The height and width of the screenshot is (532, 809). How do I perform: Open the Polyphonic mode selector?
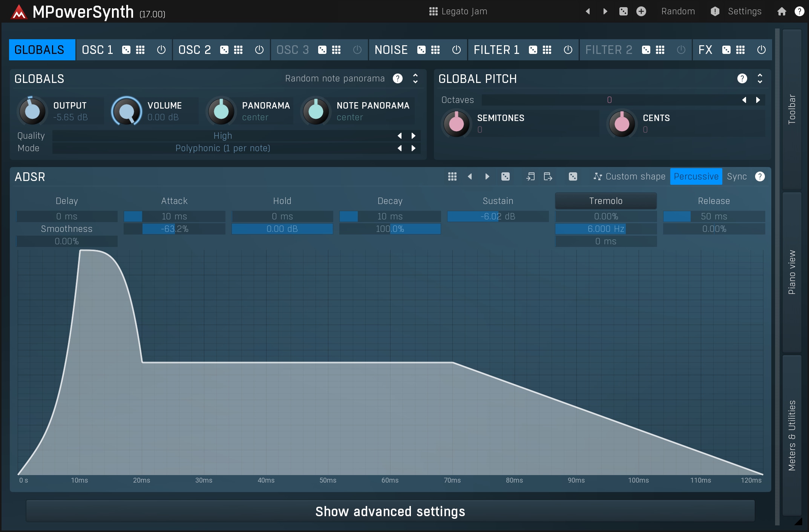[223, 148]
